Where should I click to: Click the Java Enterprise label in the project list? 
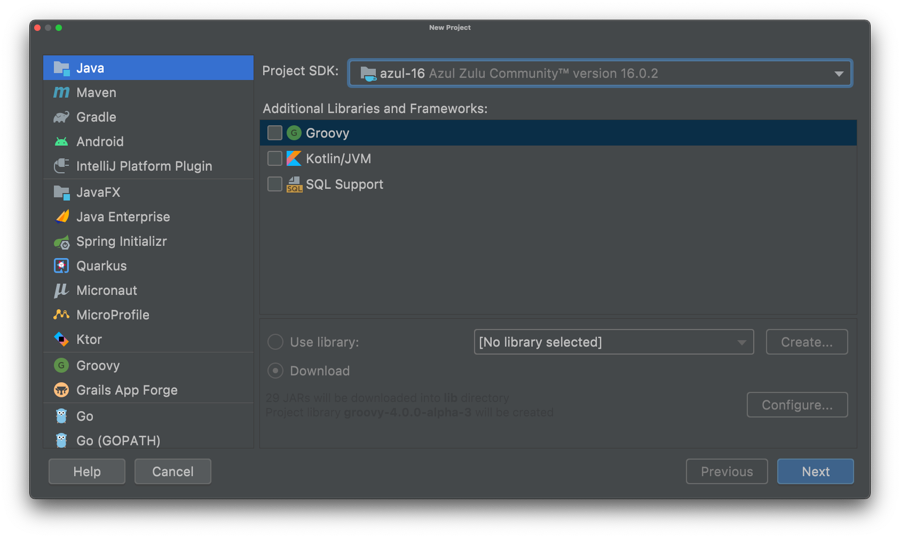click(123, 216)
